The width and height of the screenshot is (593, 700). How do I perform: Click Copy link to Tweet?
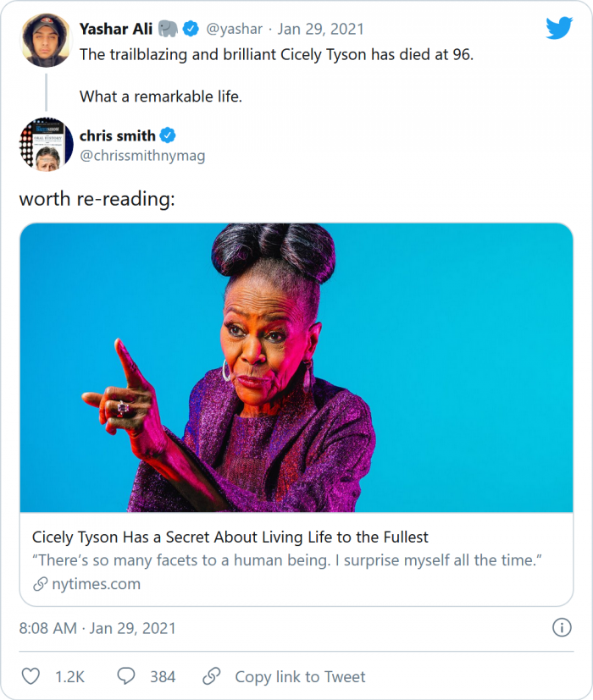tap(300, 676)
